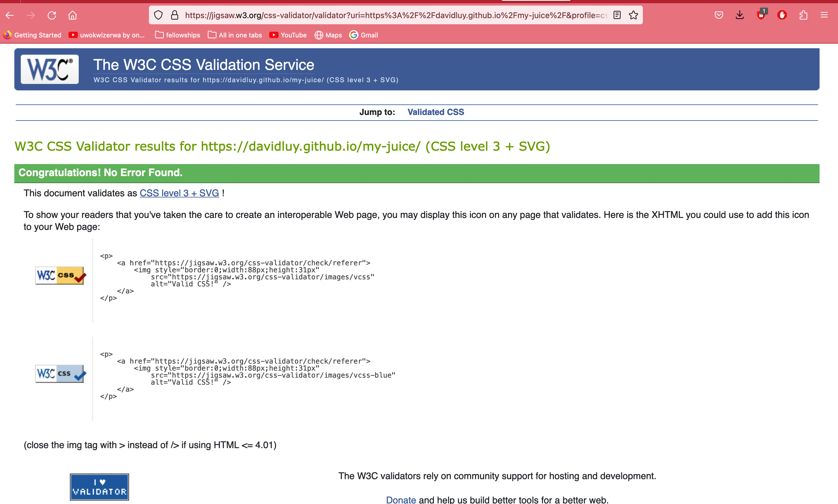This screenshot has width=838, height=504.
Task: Click the URL address field
Action: (x=394, y=15)
